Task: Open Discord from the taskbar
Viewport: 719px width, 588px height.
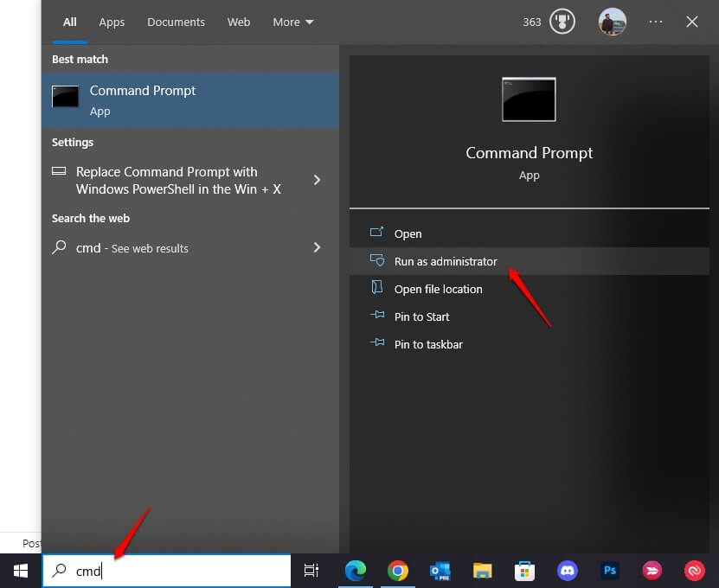Action: coord(568,571)
